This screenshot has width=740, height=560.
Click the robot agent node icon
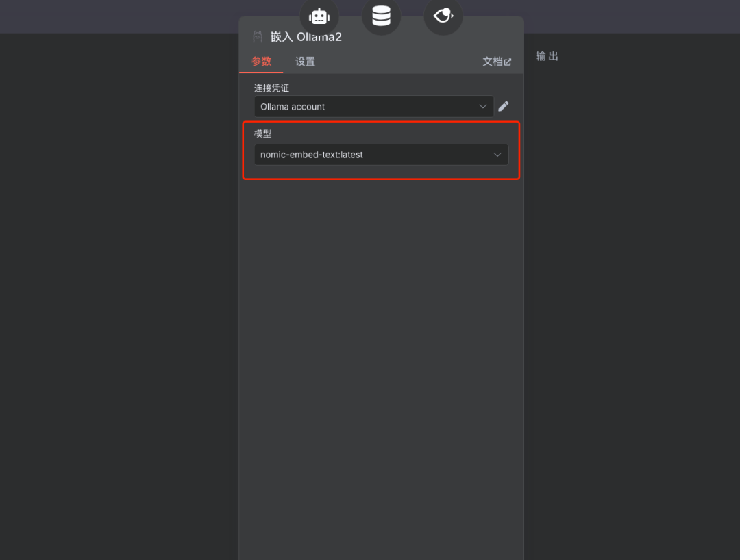click(319, 16)
